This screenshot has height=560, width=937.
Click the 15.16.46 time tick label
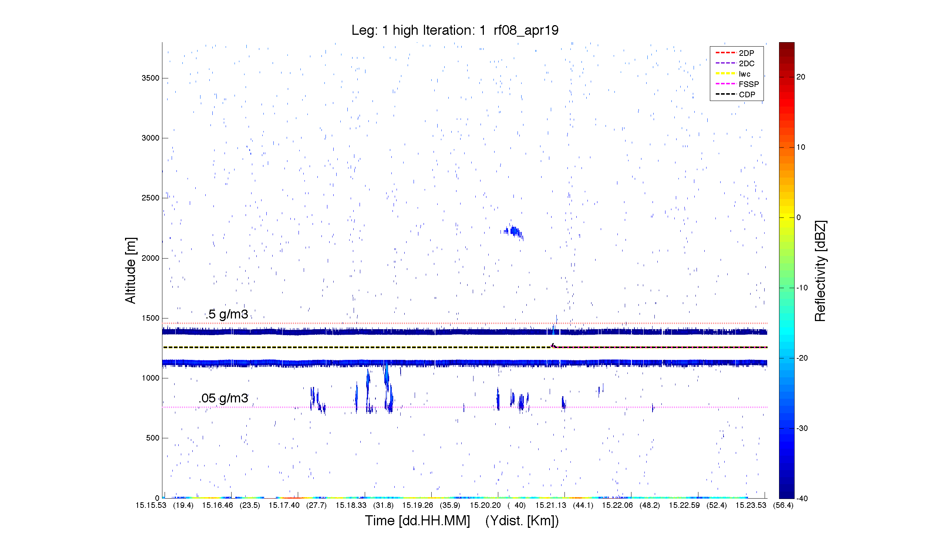218,505
